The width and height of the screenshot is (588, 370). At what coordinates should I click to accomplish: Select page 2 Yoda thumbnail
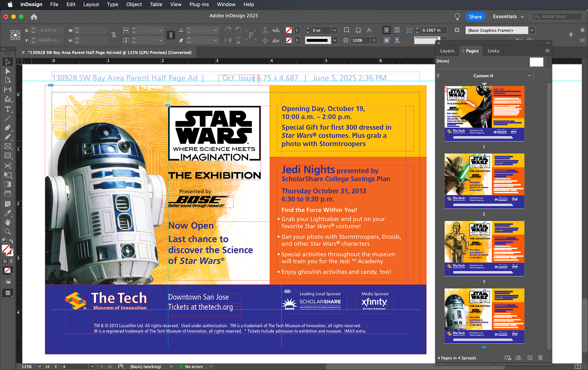[484, 181]
